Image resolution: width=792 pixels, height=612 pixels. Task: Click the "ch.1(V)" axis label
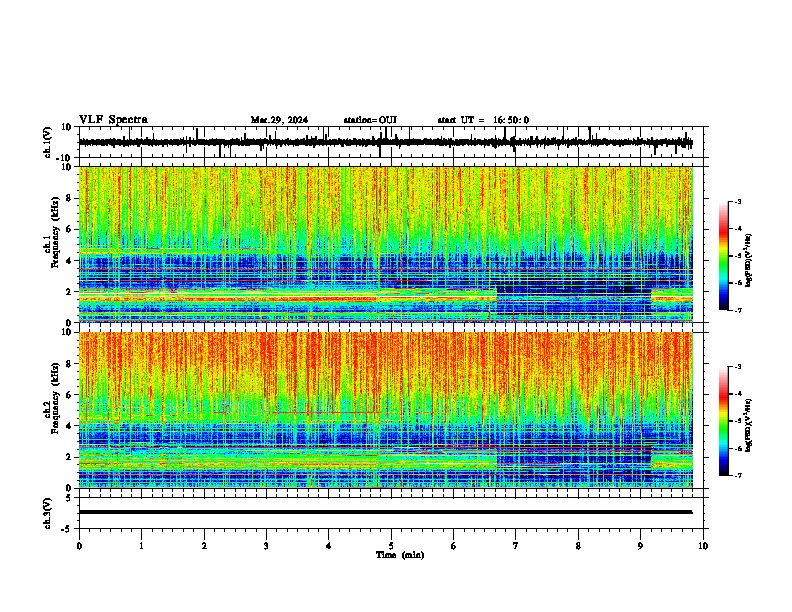coord(48,142)
